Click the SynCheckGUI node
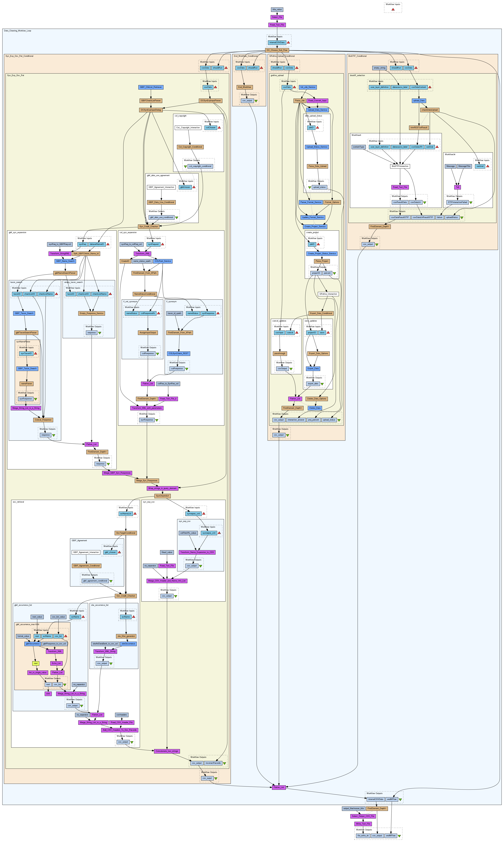This screenshot has width=504, height=842. click(162, 496)
